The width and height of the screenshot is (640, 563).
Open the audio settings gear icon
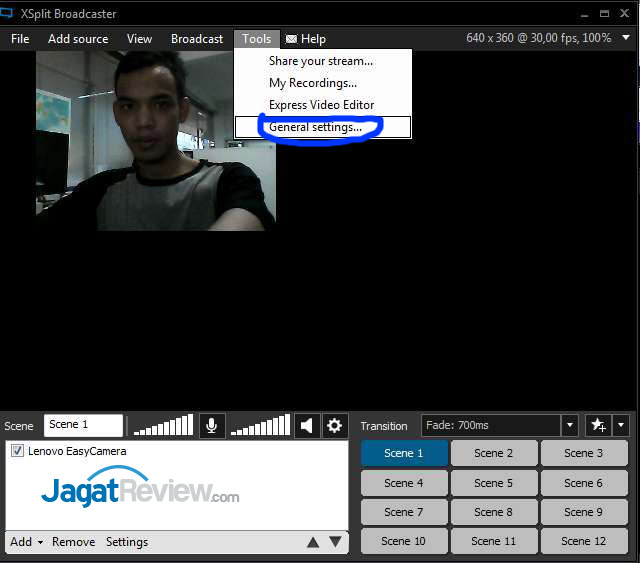pyautogui.click(x=334, y=426)
